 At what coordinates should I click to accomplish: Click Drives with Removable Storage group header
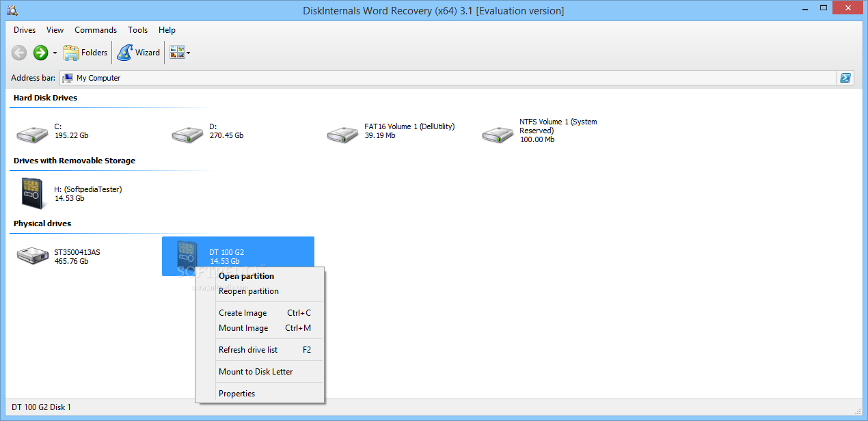click(74, 161)
